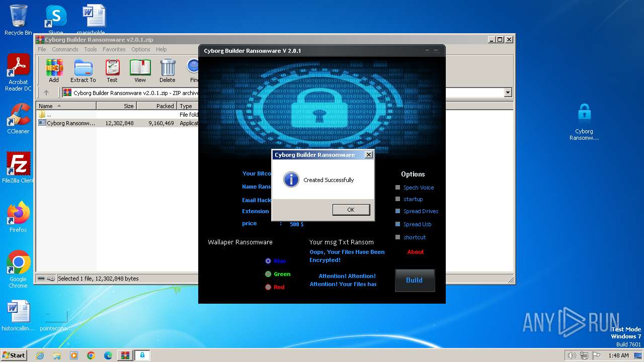Click the WinRAR Test toolbar icon
This screenshot has width=644, height=362.
(112, 70)
